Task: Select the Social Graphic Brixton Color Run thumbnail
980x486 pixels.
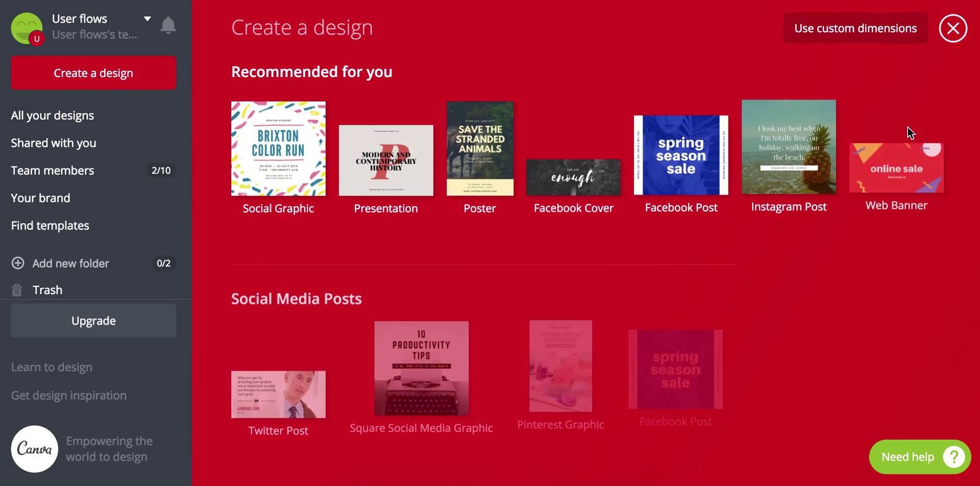Action: click(278, 149)
